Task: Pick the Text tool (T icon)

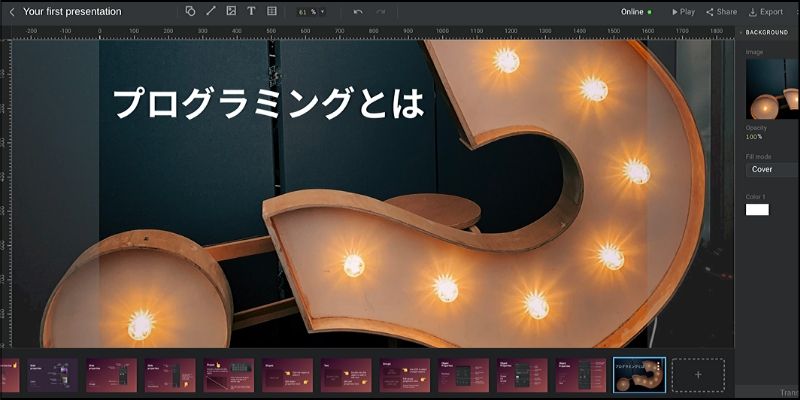Action: click(251, 11)
